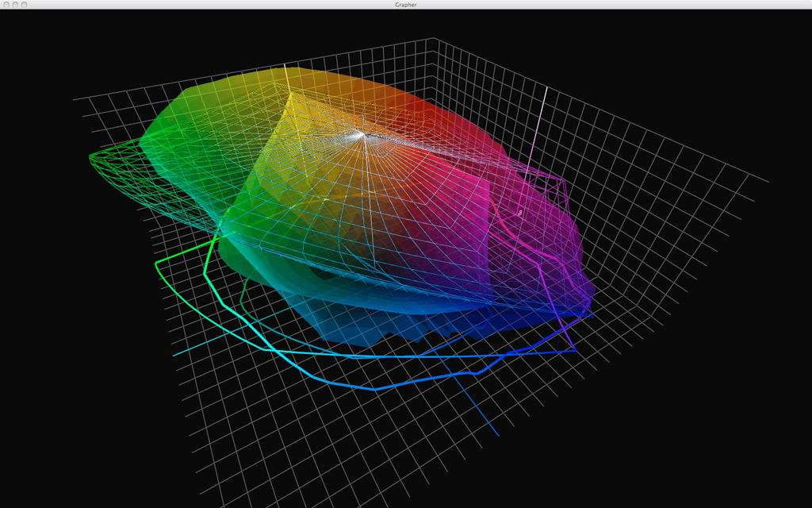Zoom the Grapher window with the third title-bar button
The height and width of the screenshot is (508, 812).
point(24,4)
